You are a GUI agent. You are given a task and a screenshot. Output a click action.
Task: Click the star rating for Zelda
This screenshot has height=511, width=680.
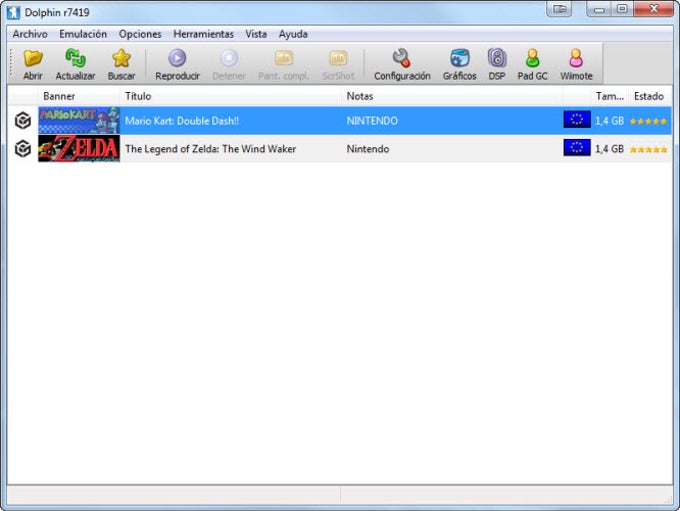pos(648,150)
